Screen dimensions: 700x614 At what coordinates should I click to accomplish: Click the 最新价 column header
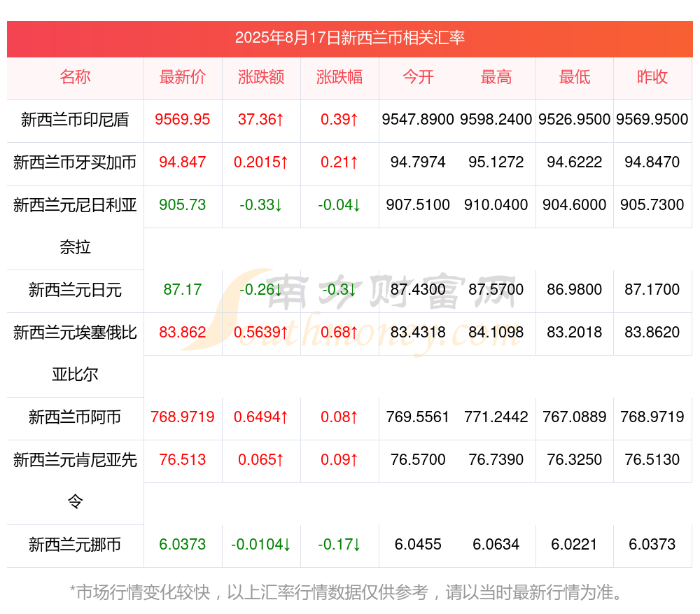pos(183,77)
